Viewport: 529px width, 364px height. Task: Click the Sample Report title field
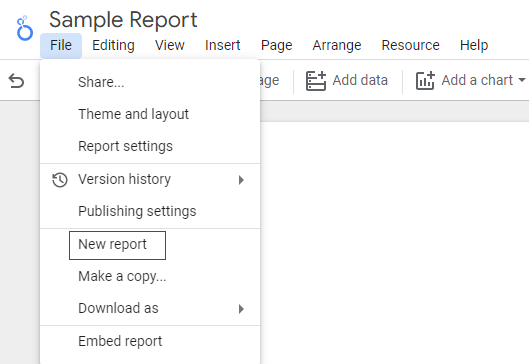point(123,20)
